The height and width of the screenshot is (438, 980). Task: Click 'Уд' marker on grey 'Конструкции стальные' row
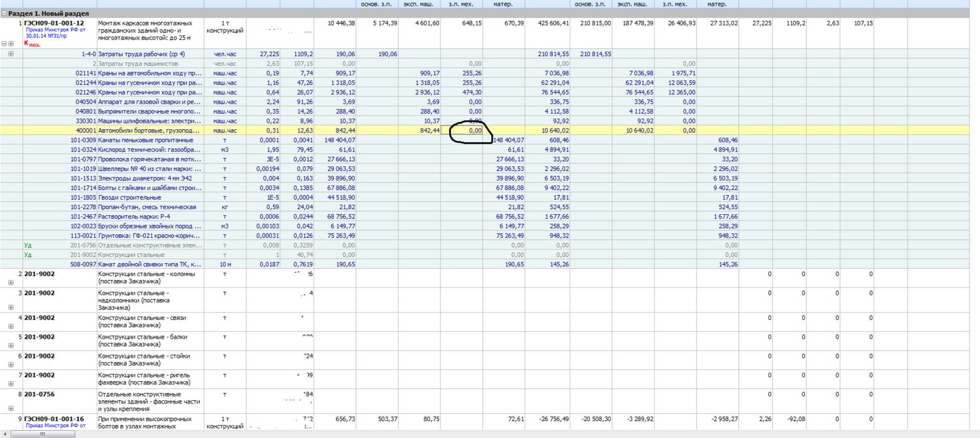pyautogui.click(x=27, y=255)
